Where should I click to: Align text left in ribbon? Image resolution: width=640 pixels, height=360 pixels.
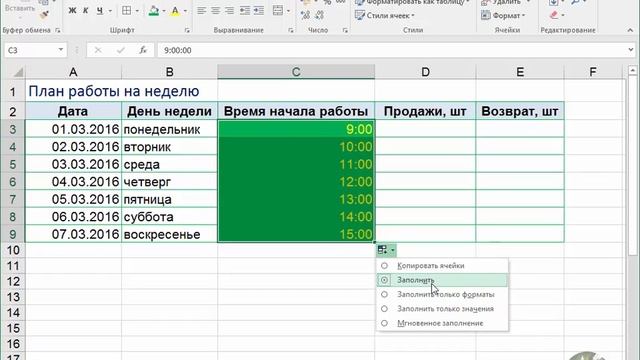pyautogui.click(x=202, y=11)
